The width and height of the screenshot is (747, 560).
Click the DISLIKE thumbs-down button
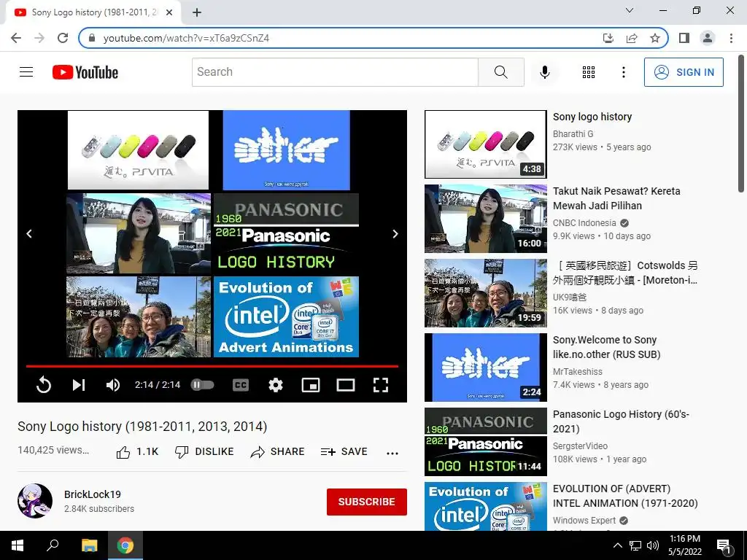pos(204,452)
